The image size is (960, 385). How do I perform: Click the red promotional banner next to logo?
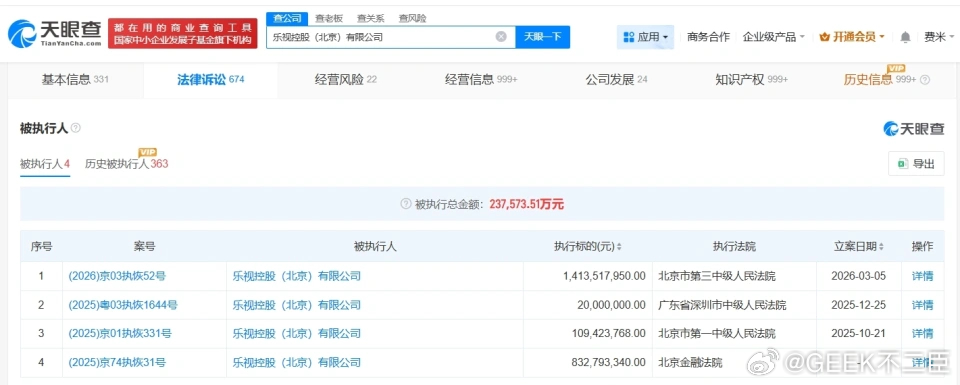point(182,34)
